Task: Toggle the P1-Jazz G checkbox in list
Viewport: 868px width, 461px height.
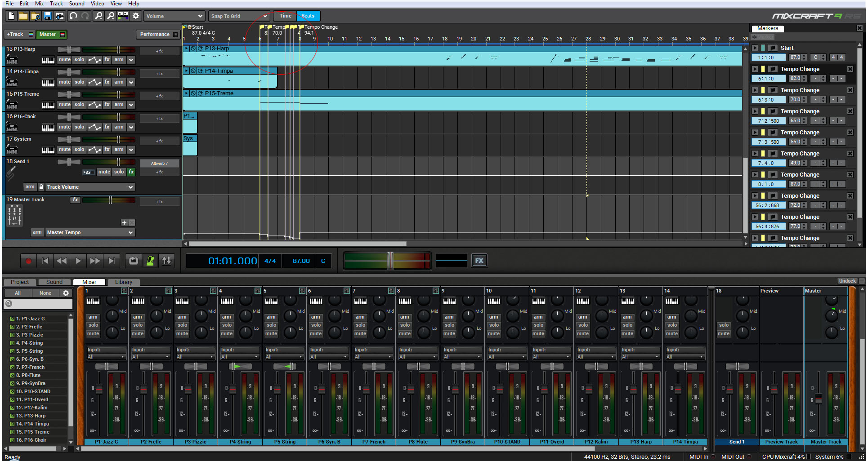Action: [12, 319]
